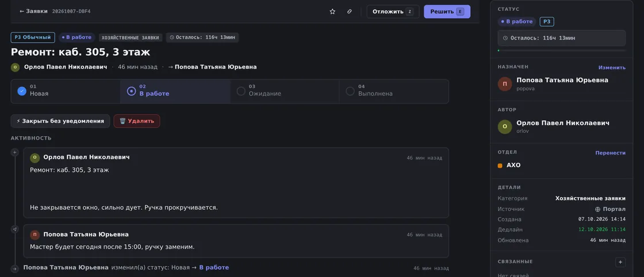Click orange АХО department marker
This screenshot has height=277, width=644.
[x=500, y=166]
